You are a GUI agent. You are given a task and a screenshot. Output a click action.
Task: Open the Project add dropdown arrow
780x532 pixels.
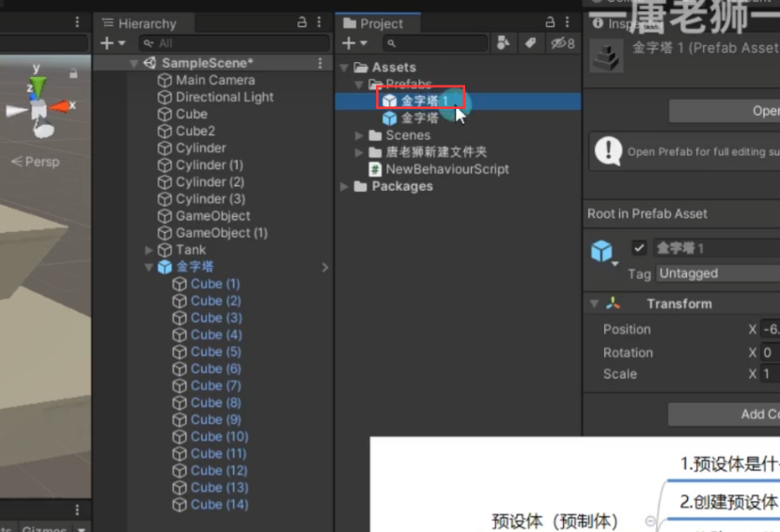tap(364, 43)
